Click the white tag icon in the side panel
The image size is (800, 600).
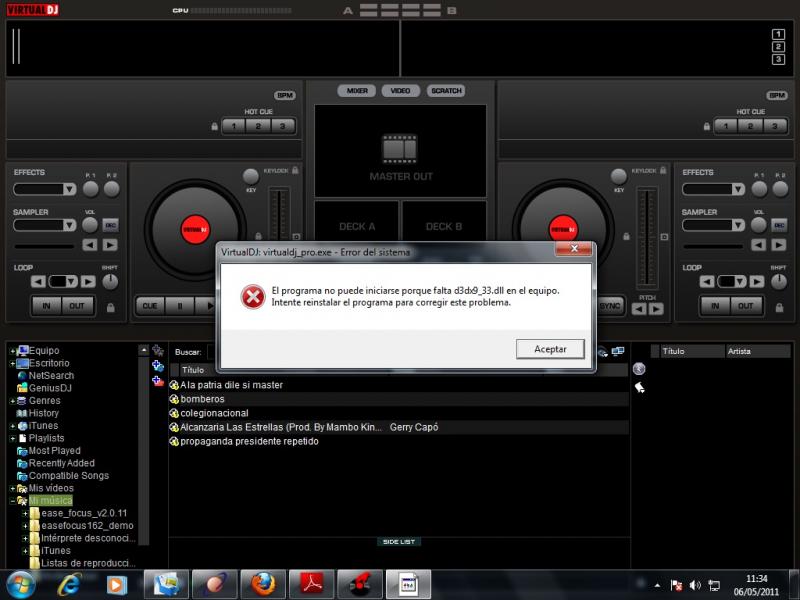(x=639, y=388)
